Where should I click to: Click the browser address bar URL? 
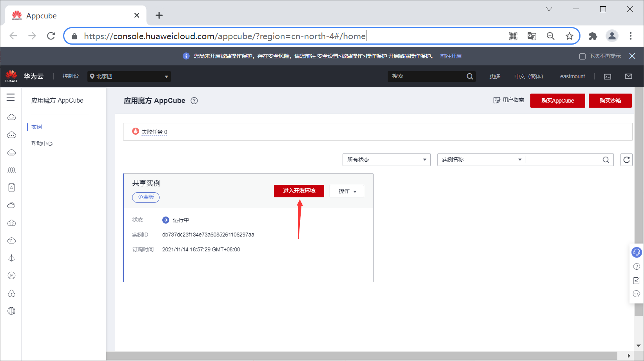(x=225, y=36)
